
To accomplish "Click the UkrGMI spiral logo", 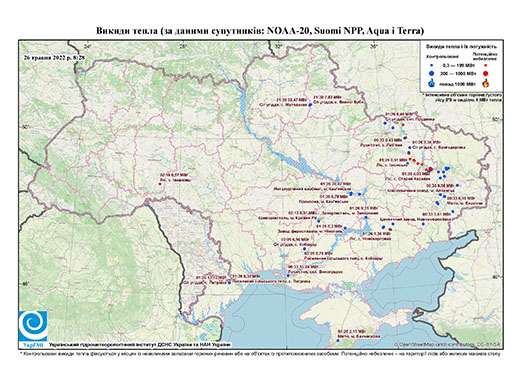I will [33, 326].
